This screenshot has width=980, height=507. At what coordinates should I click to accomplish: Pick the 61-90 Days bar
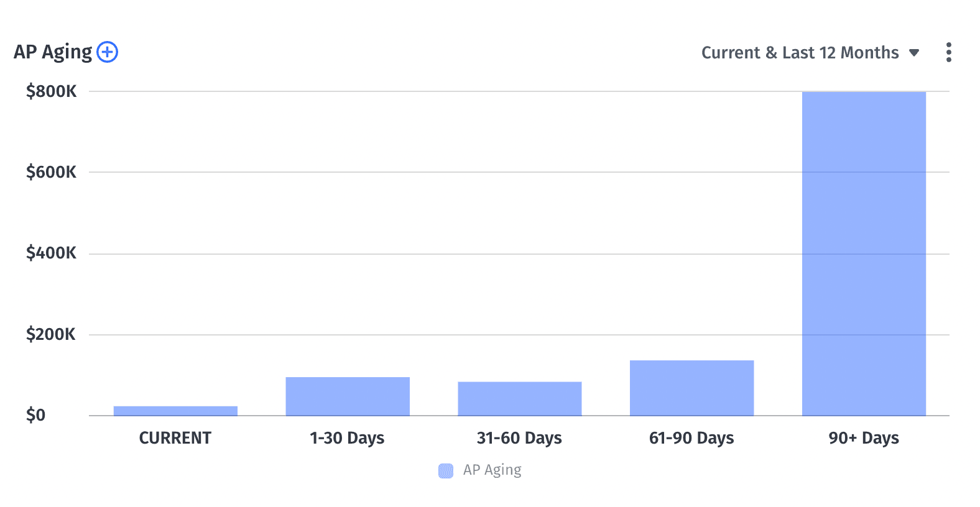pyautogui.click(x=691, y=388)
